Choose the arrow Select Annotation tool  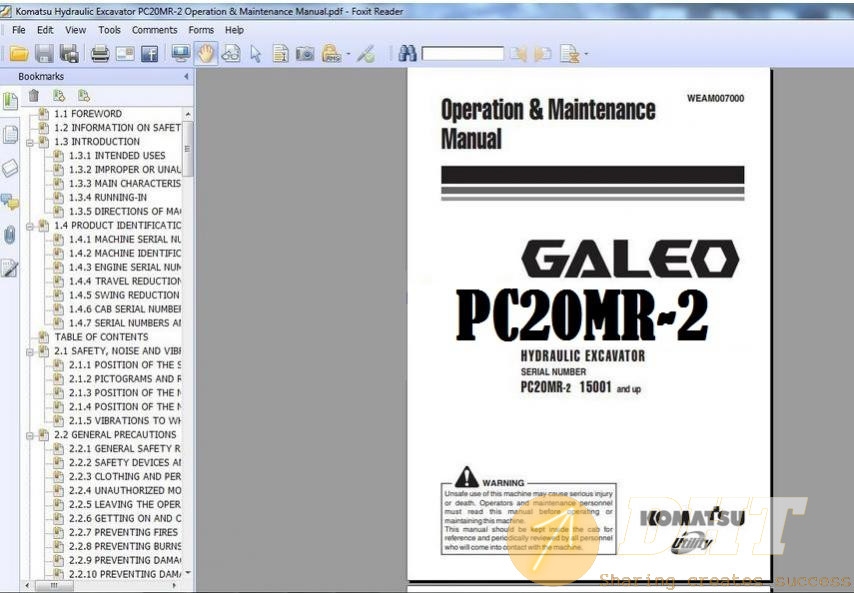(255, 53)
